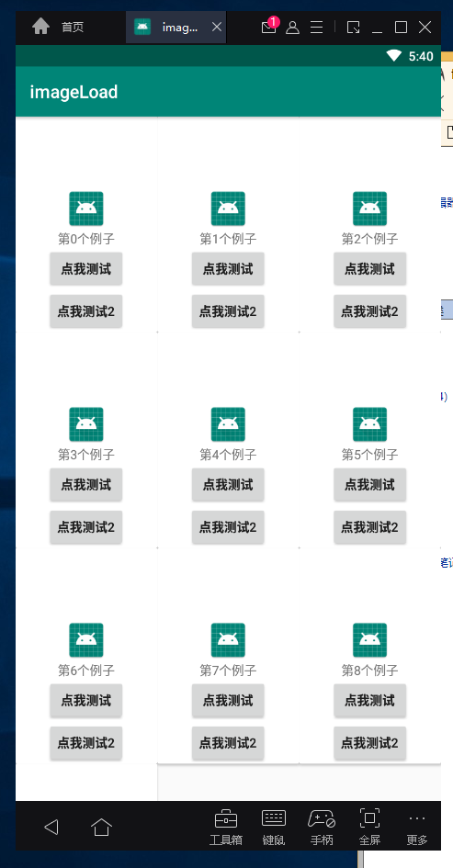This screenshot has width=453, height=868.
Task: Click the Android icon above 第3个例子
Action: tap(86, 424)
